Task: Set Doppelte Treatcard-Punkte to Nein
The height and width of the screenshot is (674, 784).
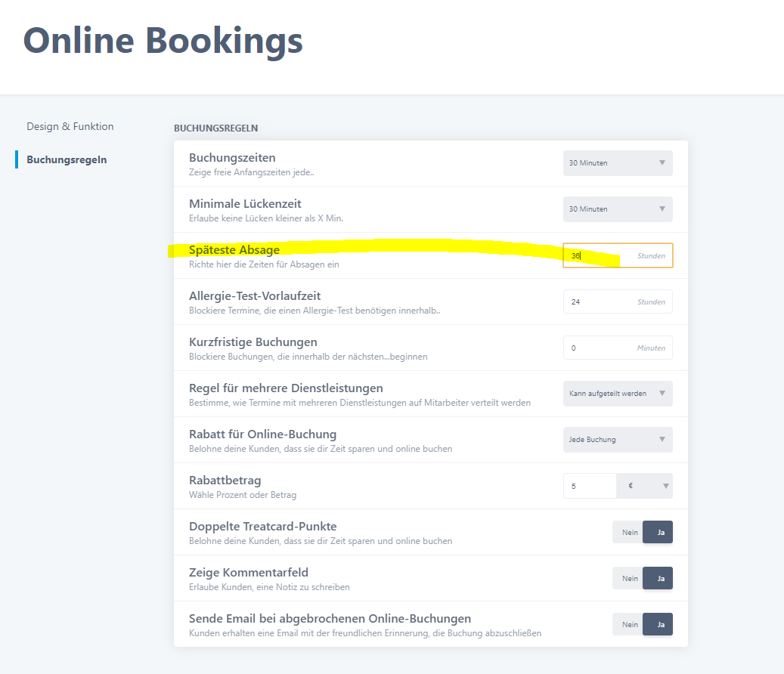Action: [628, 532]
